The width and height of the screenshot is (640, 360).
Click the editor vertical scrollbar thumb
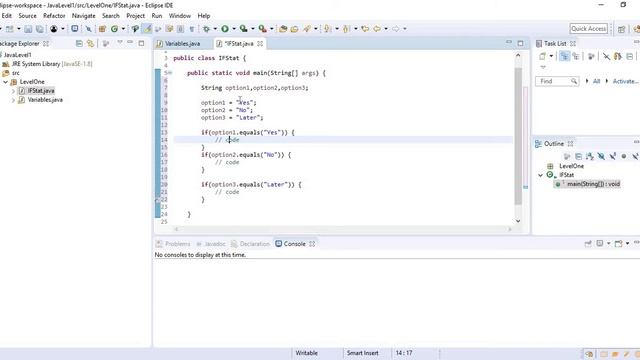[x=518, y=136]
